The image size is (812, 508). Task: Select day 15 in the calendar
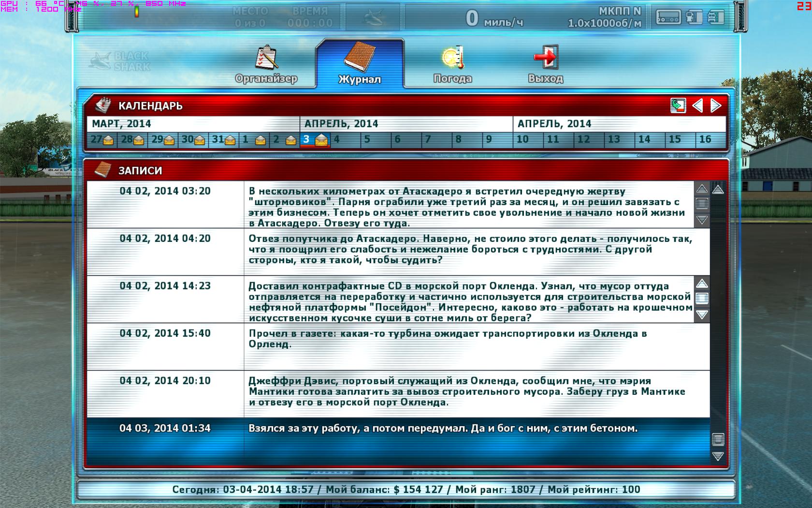(x=681, y=139)
